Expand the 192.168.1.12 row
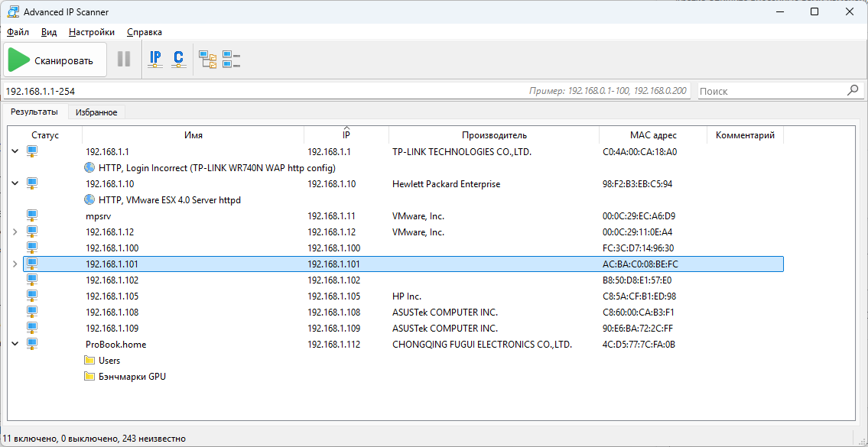Viewport: 868px width, 447px height. pos(15,232)
